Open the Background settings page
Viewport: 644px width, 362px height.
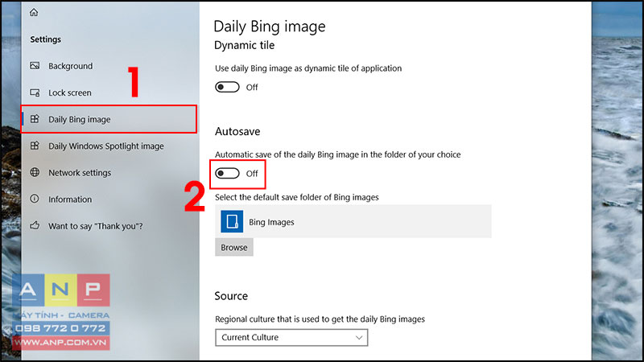coord(109,66)
